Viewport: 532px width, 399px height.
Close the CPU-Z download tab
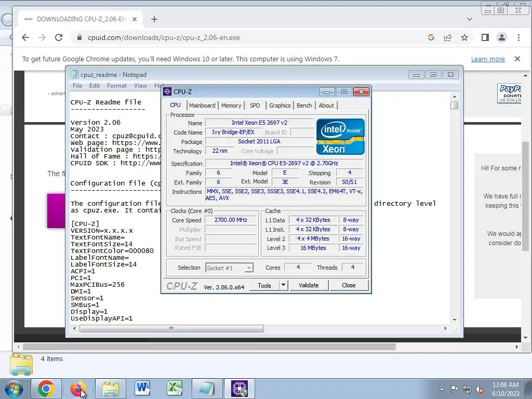pyautogui.click(x=135, y=19)
